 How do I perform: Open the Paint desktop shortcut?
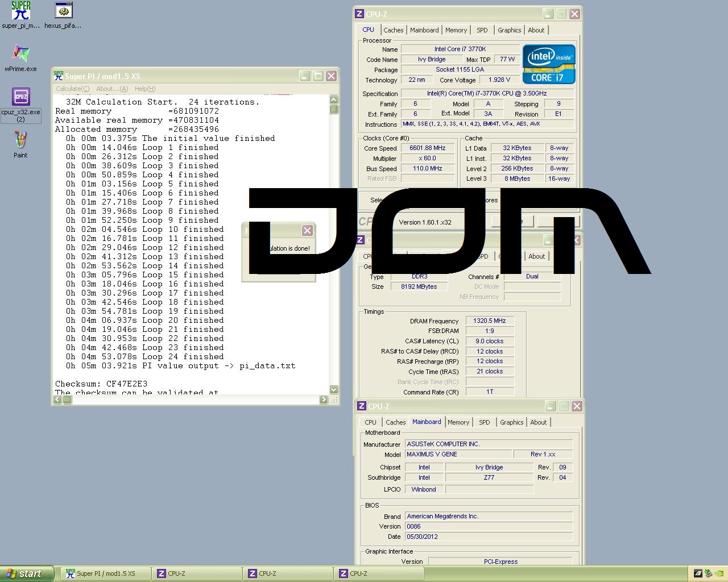[20, 141]
